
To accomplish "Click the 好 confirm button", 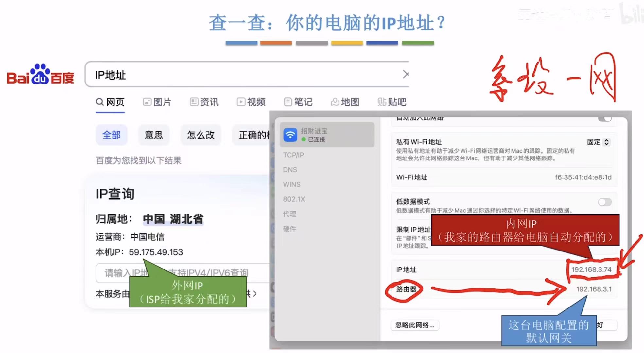I will coord(607,325).
